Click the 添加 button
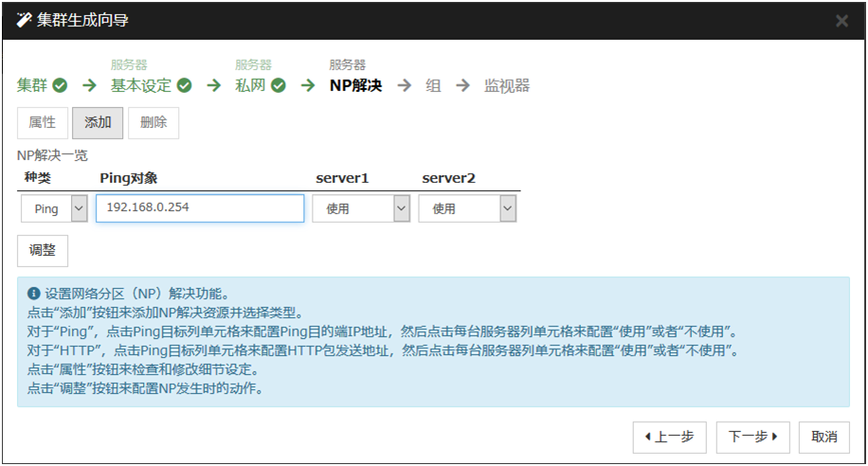This screenshot has height=466, width=868. point(98,123)
